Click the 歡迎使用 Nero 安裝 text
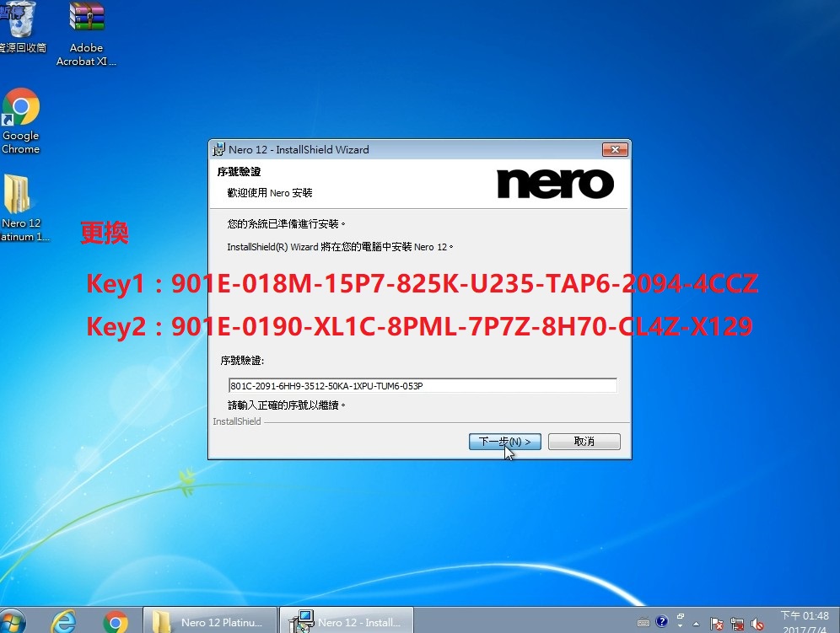Viewport: 840px width, 633px height. coord(270,193)
